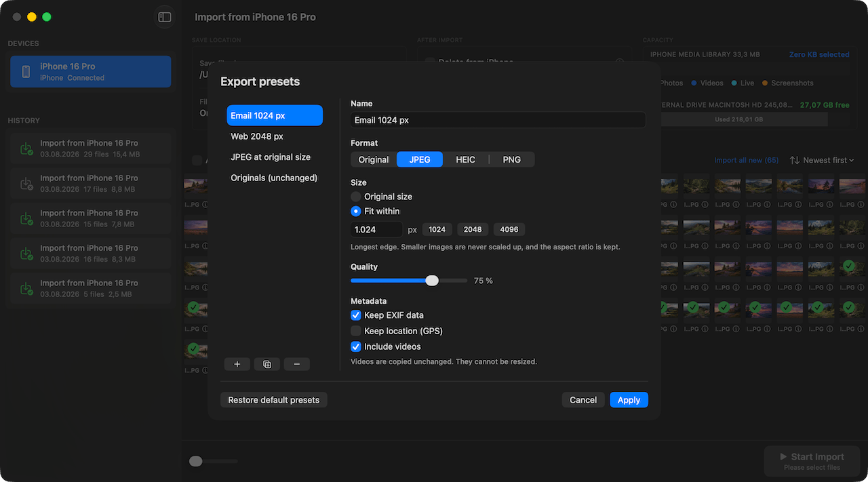Click the thumbnail size slider in the bottom bar
This screenshot has height=482, width=868.
coord(214,461)
